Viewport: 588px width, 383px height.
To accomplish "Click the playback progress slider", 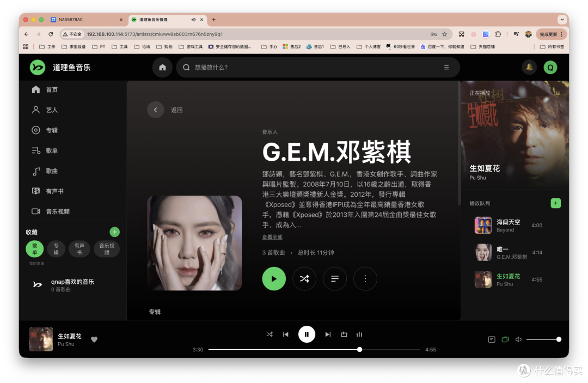I will tap(314, 350).
